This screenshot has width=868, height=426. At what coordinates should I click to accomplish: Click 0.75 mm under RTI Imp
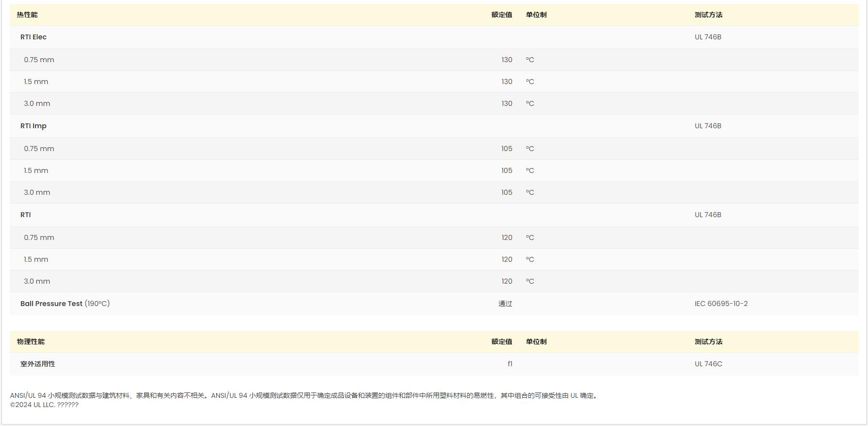(39, 149)
